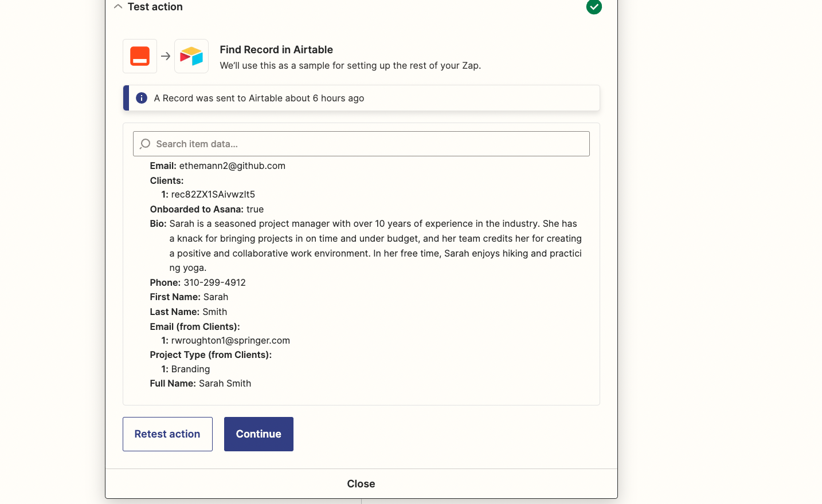Select rwroughton1@springer.com value
The image size is (822, 504).
click(x=230, y=341)
